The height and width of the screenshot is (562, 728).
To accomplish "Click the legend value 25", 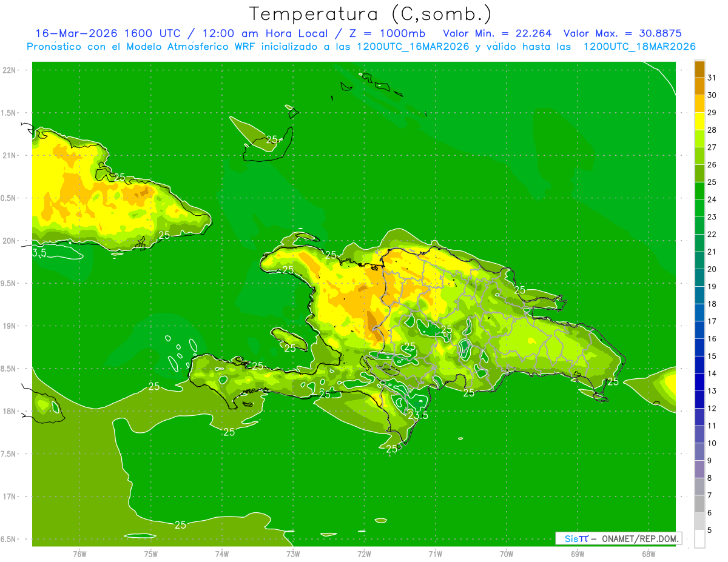I will [712, 182].
